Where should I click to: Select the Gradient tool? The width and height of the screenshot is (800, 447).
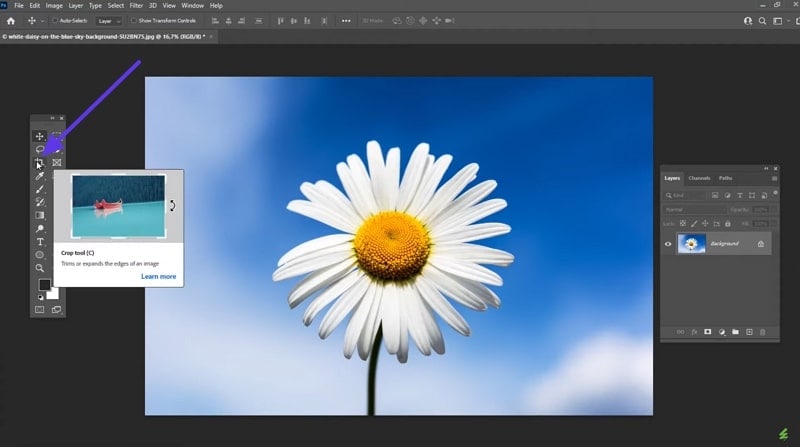click(x=39, y=215)
